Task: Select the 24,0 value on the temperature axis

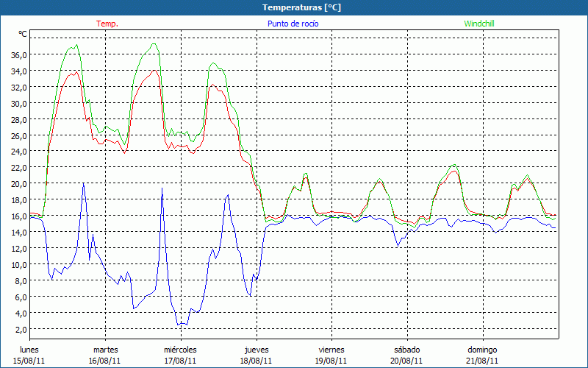Action: pos(18,152)
